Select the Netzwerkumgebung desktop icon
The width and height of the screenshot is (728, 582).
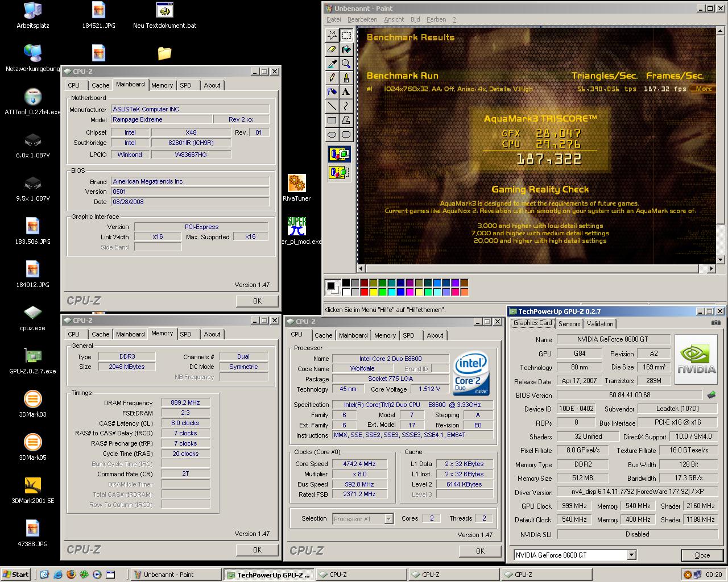32,59
